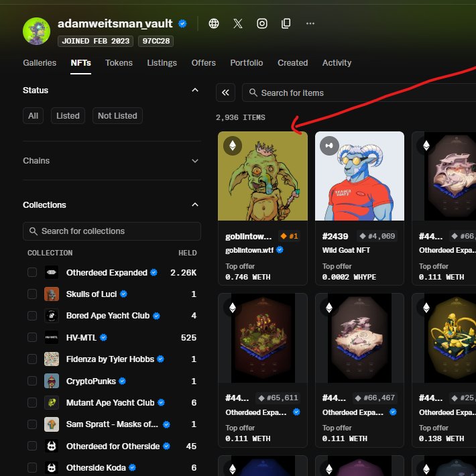This screenshot has width=476, height=476.
Task: Open the Created tab
Action: tap(293, 63)
